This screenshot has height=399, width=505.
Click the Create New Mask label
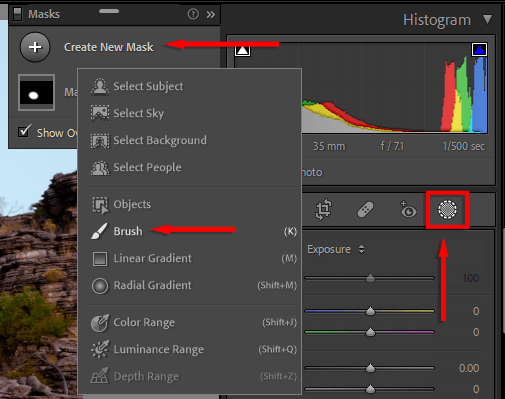(x=109, y=47)
